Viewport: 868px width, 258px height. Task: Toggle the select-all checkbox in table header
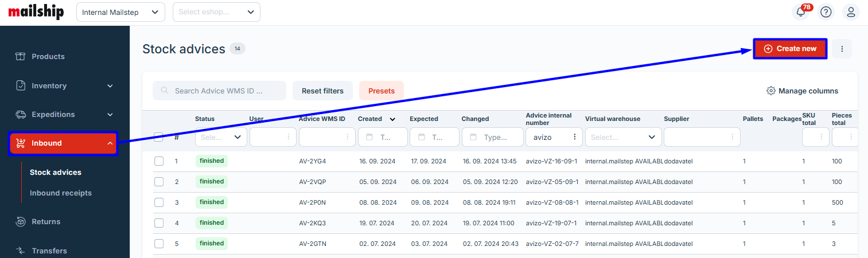pyautogui.click(x=159, y=137)
